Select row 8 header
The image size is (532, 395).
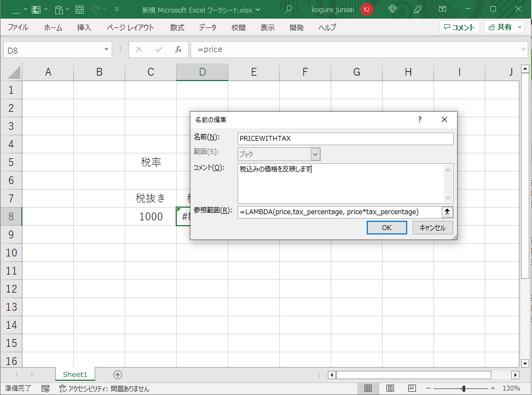click(x=11, y=216)
